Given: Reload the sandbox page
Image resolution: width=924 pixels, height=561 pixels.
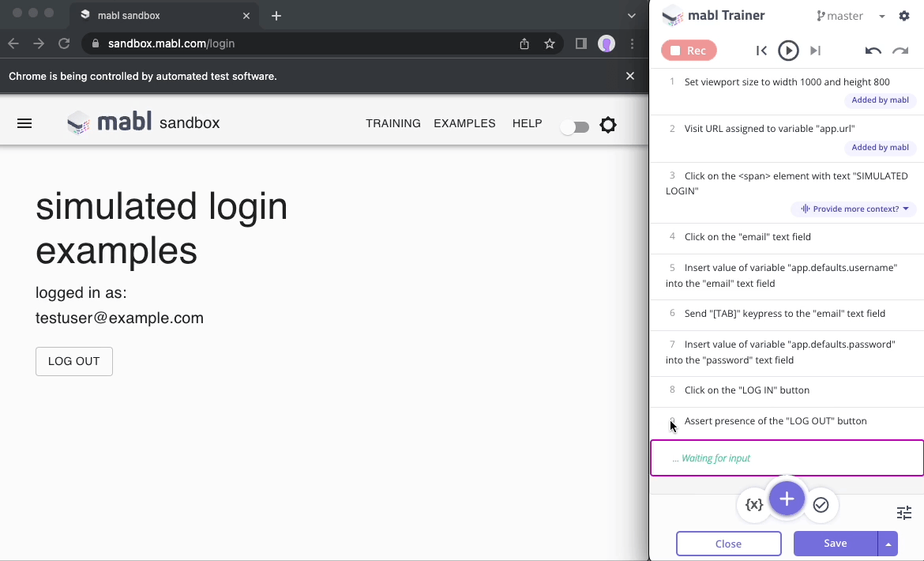Looking at the screenshot, I should point(64,43).
